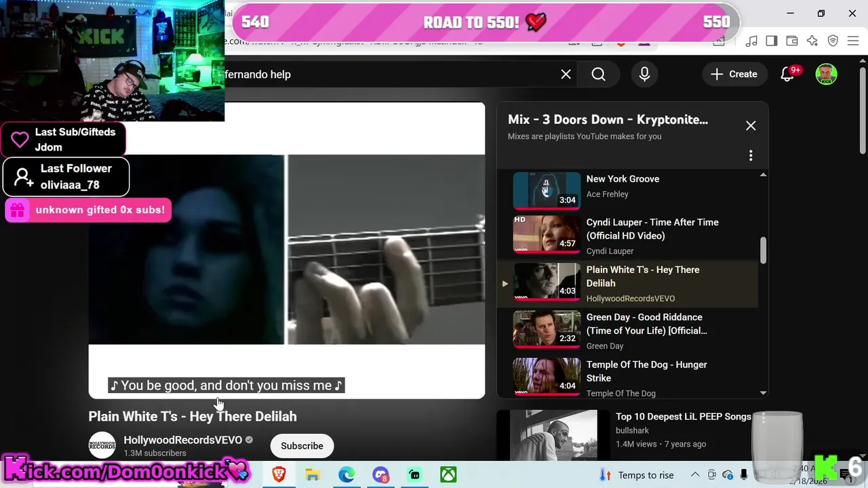Open Green Day Good Riddance title
868x488 pixels.
(x=646, y=324)
